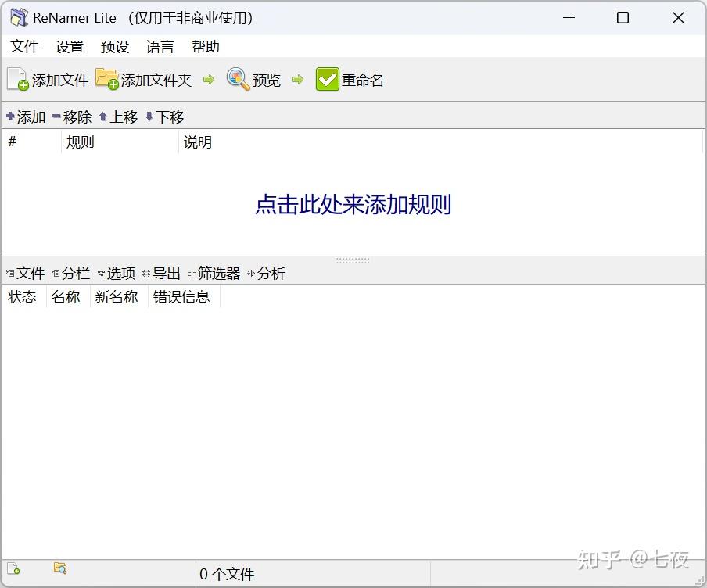Sort files by 名称 column header

point(69,296)
